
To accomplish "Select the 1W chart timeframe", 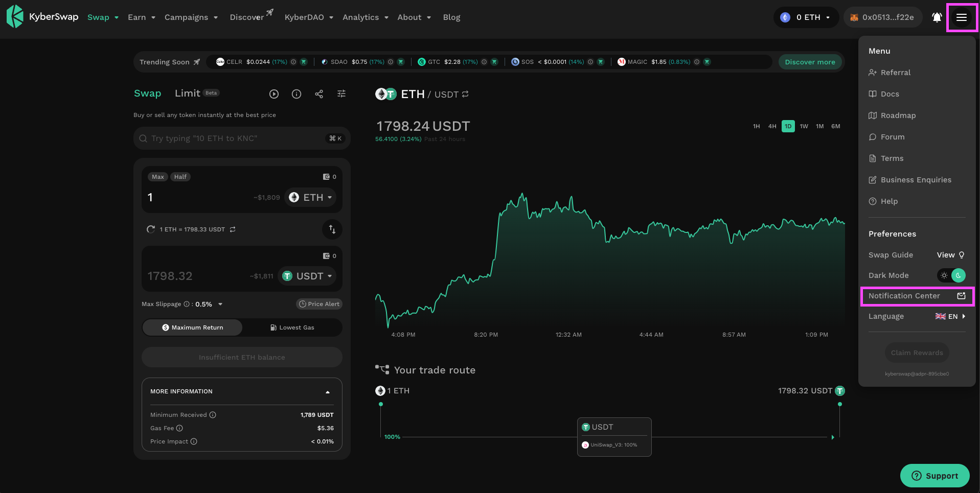I will pyautogui.click(x=804, y=126).
